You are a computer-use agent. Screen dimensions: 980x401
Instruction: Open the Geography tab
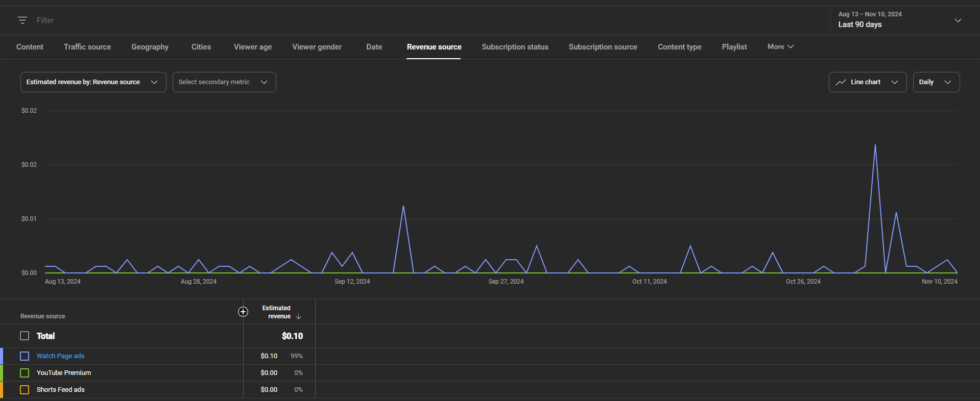pyautogui.click(x=150, y=47)
